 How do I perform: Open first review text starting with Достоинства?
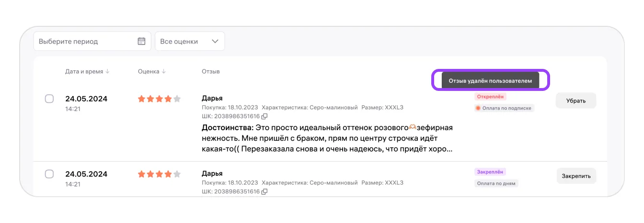327,138
